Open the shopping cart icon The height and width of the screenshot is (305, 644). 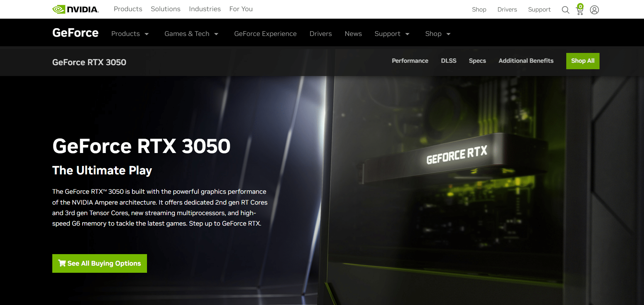point(580,9)
